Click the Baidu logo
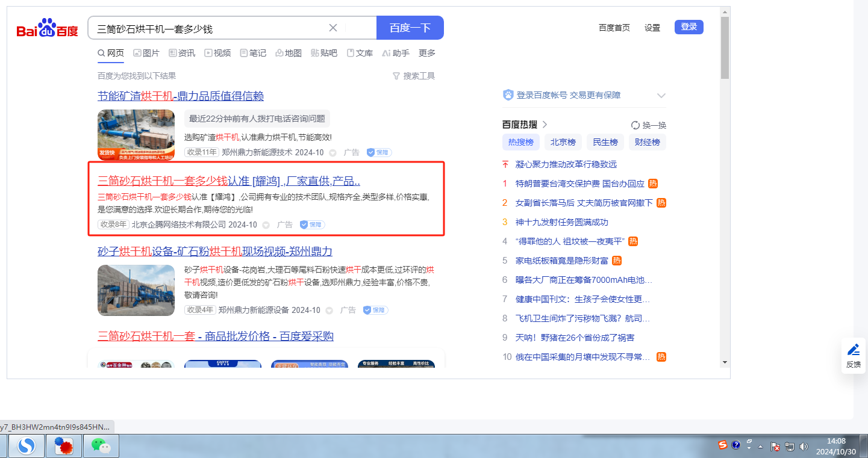 click(x=47, y=28)
